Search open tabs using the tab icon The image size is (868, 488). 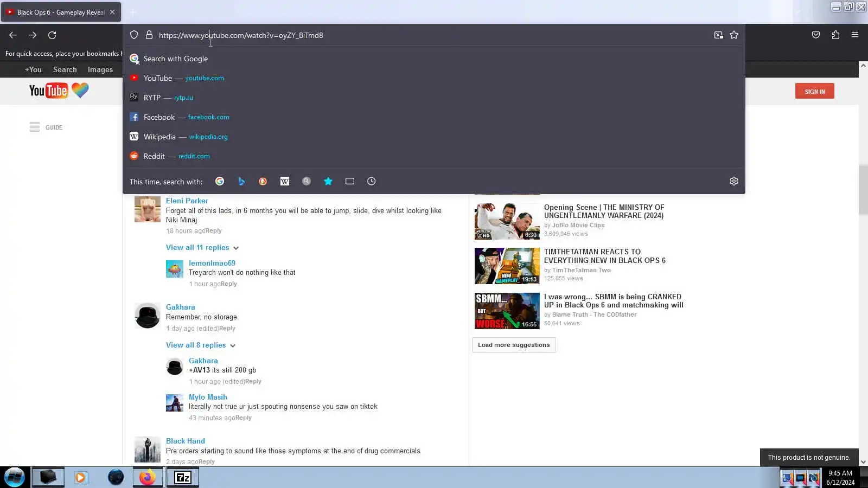tap(350, 182)
